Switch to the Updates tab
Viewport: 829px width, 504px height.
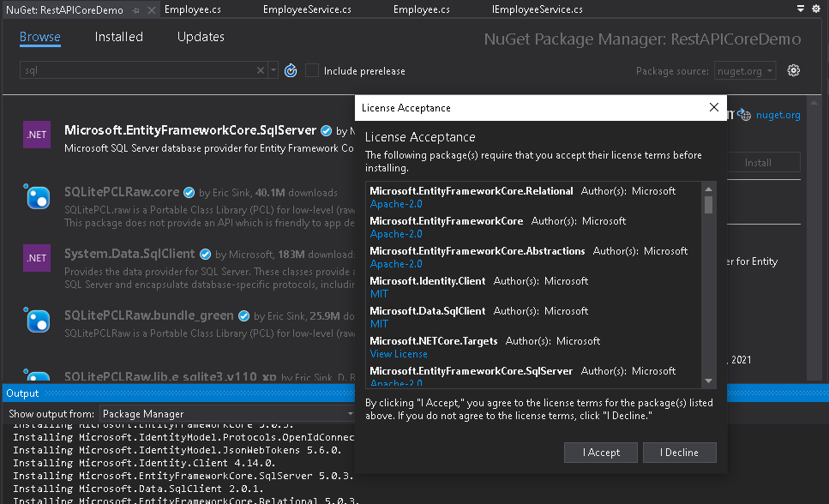[x=201, y=37]
